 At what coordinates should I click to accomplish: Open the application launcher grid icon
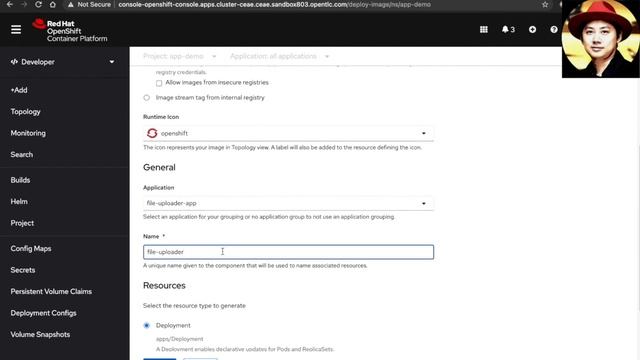click(x=484, y=29)
